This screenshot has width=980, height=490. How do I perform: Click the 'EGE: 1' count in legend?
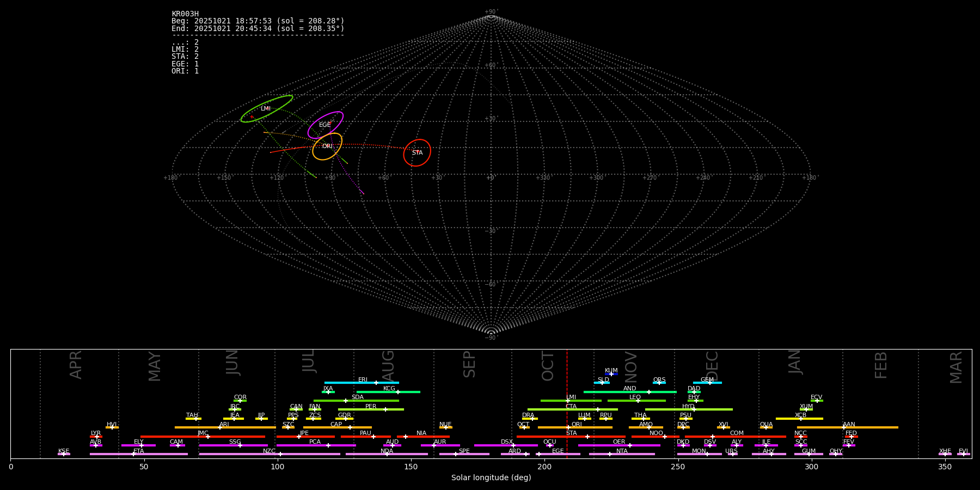click(185, 64)
